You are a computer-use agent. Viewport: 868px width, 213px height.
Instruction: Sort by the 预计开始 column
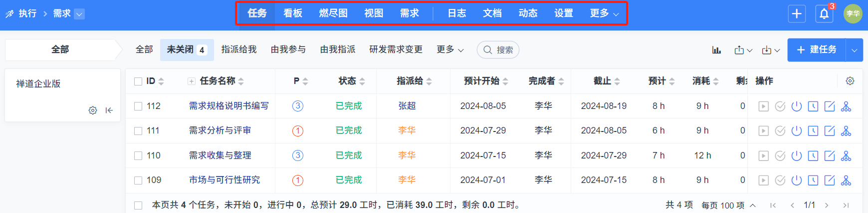click(x=485, y=81)
